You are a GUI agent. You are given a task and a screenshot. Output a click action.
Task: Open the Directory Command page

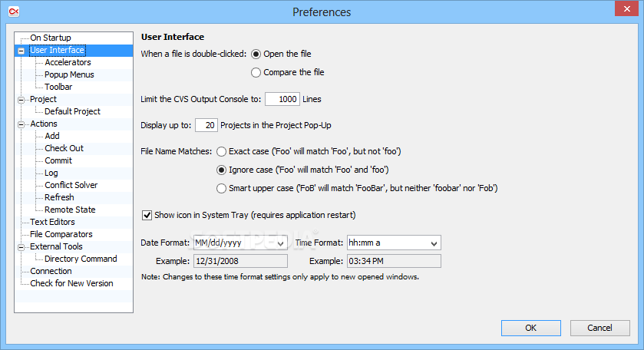point(81,259)
